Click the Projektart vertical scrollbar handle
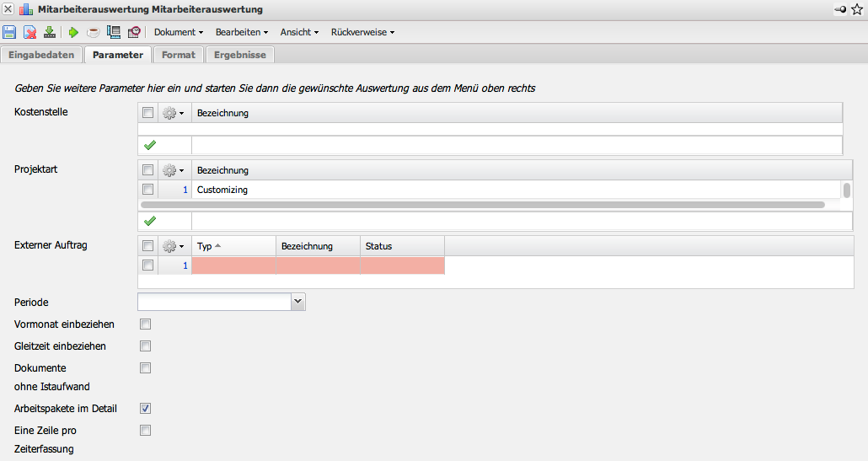Screen dimensions: 868x461 pyautogui.click(x=846, y=190)
